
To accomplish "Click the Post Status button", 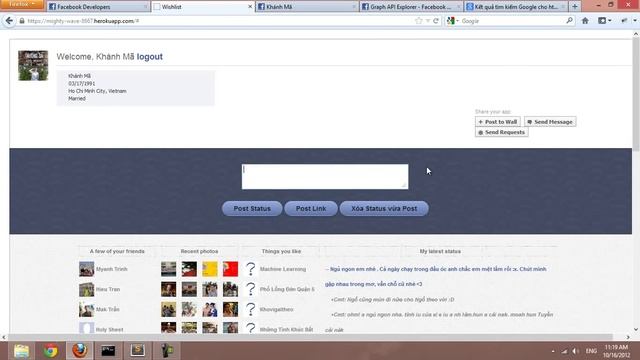I will coord(252,209).
